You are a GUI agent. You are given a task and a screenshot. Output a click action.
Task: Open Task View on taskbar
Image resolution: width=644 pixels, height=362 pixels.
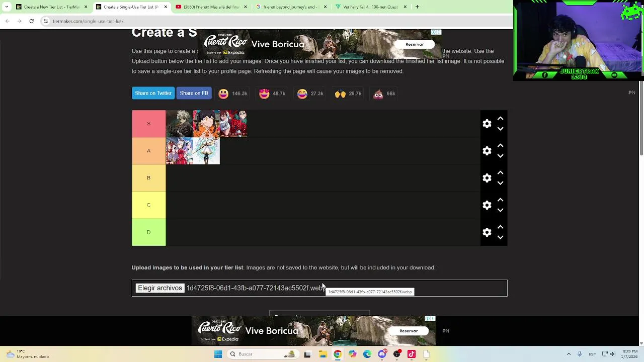(307, 354)
